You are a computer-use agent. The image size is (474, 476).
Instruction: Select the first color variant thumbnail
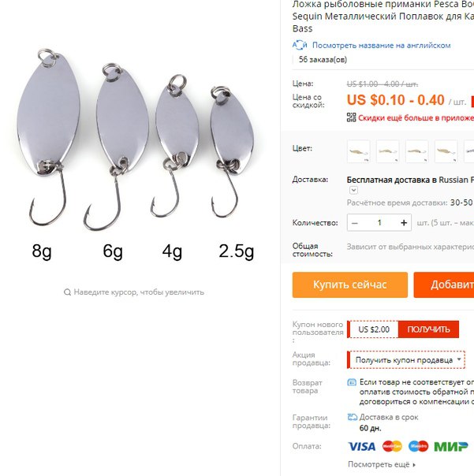[x=359, y=151]
